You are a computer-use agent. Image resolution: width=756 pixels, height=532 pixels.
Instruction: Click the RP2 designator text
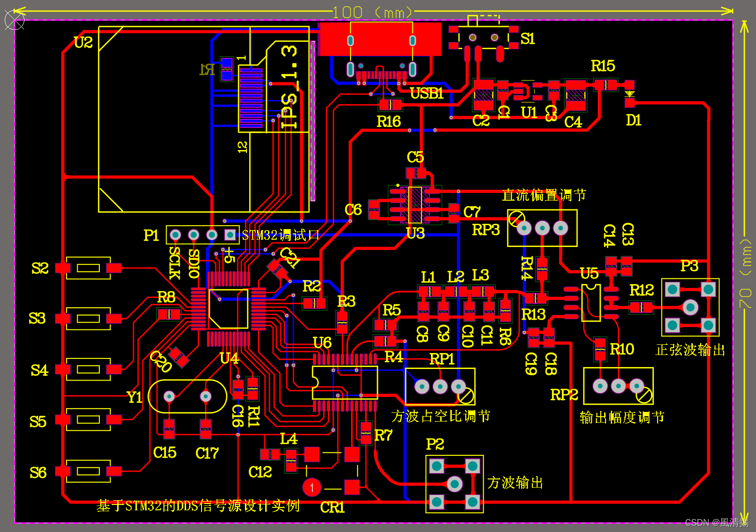point(564,395)
